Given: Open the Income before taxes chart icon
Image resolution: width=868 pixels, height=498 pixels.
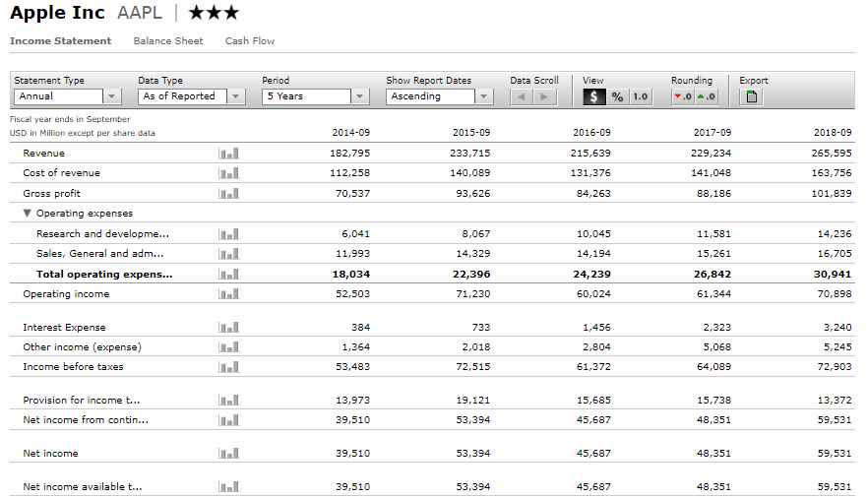Looking at the screenshot, I should click(228, 367).
